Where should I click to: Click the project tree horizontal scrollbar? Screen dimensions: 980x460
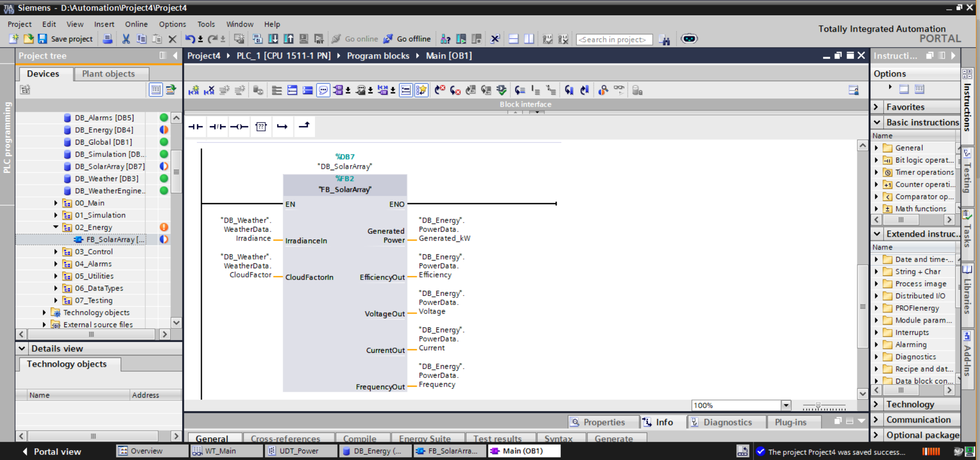[x=92, y=334]
